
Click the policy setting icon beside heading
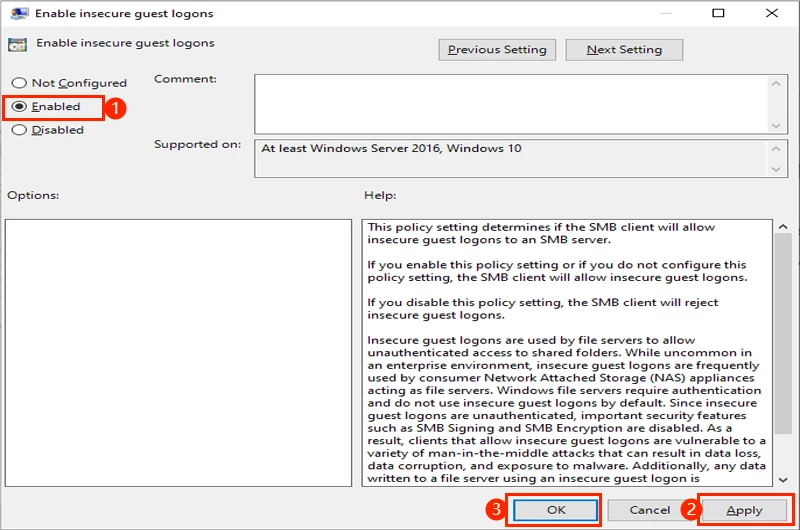pos(17,45)
